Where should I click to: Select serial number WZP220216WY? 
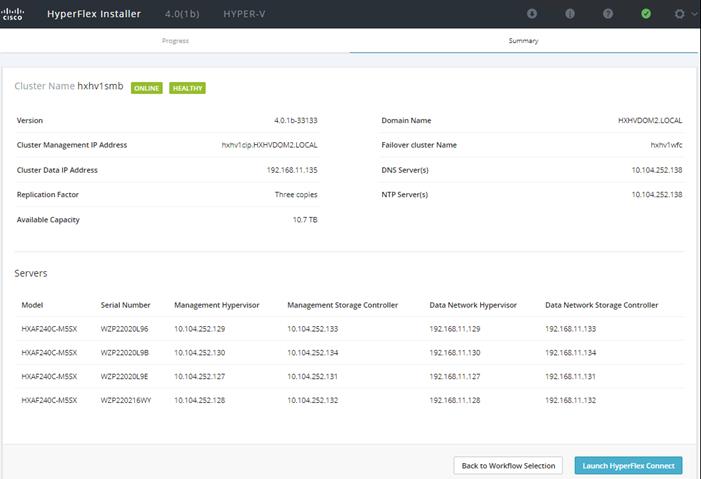coord(126,400)
